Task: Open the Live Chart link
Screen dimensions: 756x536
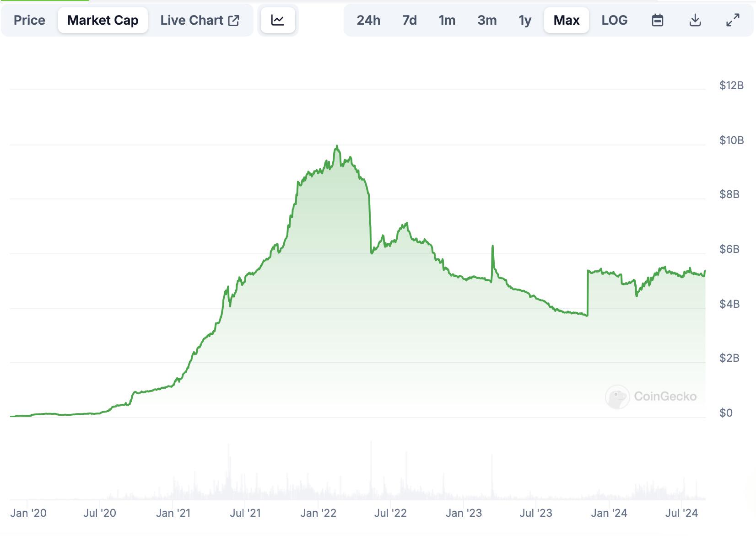Action: pyautogui.click(x=192, y=20)
